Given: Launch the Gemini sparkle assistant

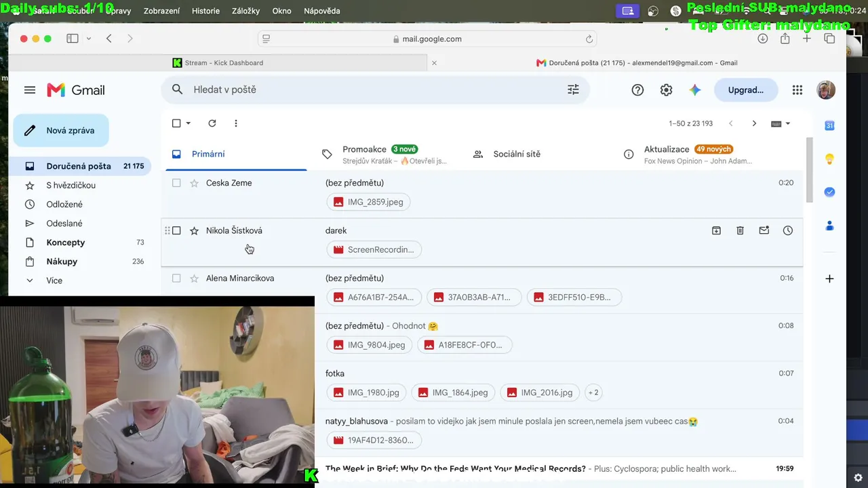Looking at the screenshot, I should tap(695, 90).
